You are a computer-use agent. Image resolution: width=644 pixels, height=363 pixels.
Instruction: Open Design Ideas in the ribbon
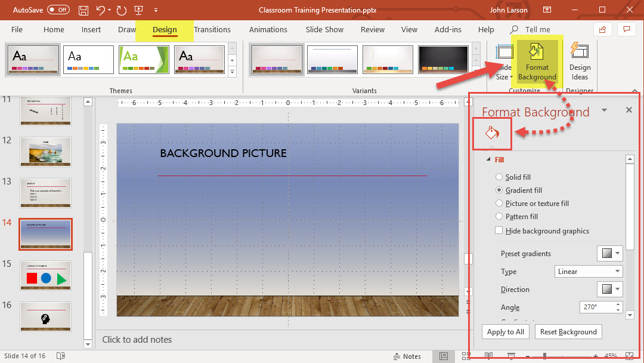(580, 61)
